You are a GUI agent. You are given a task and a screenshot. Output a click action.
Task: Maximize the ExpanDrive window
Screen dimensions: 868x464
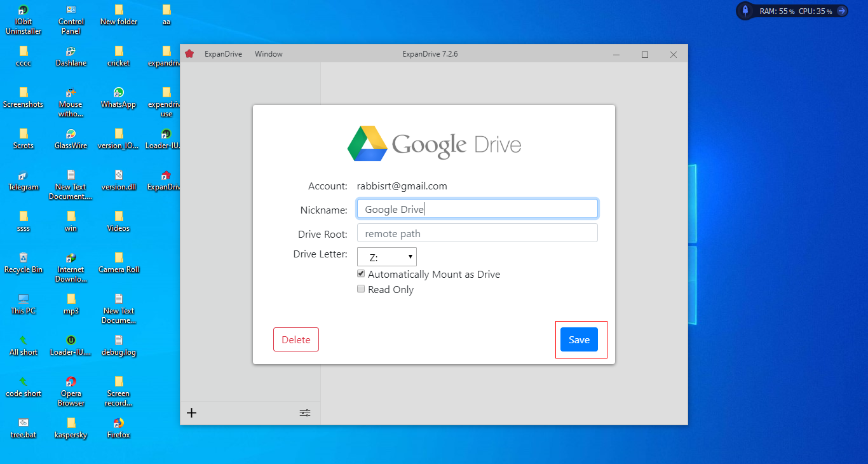[x=645, y=55]
